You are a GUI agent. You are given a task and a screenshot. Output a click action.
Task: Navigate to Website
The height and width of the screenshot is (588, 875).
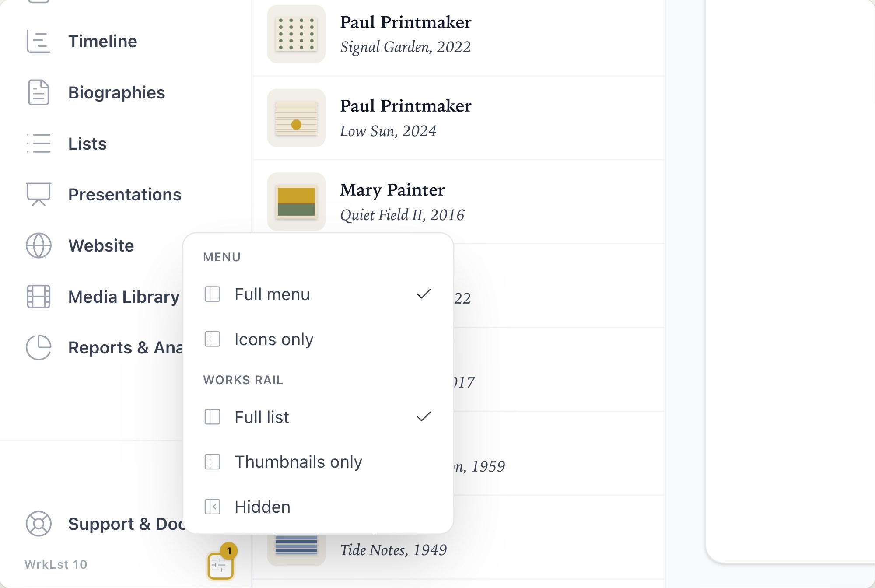pos(101,245)
